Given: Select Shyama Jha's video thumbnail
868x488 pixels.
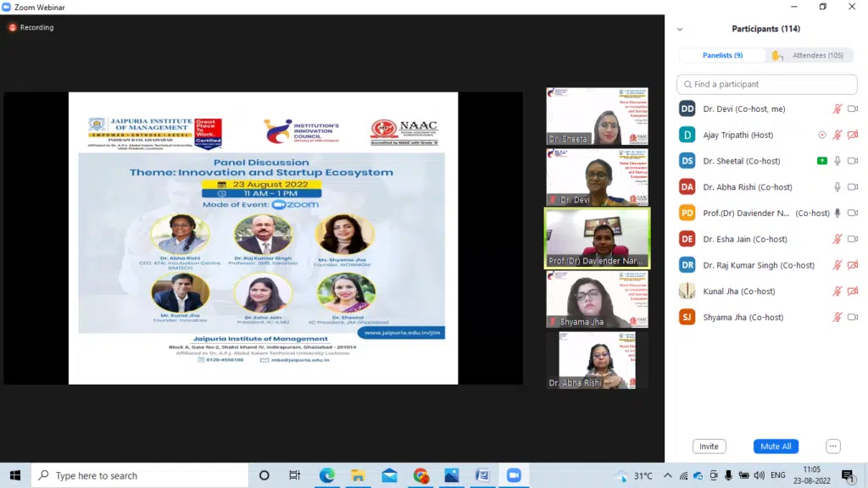Looking at the screenshot, I should click(x=598, y=299).
